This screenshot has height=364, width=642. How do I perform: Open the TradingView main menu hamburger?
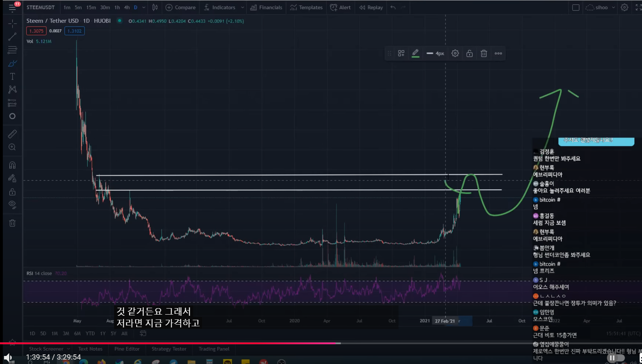[x=12, y=7]
